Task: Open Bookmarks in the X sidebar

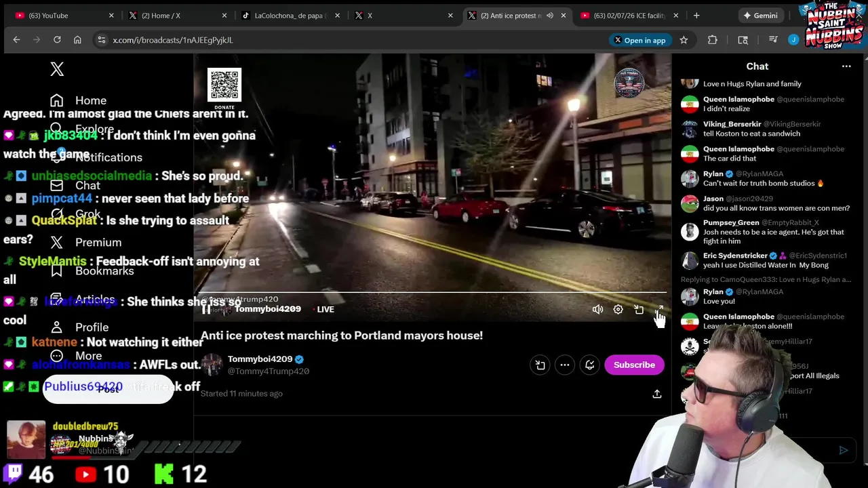Action: [x=92, y=270]
